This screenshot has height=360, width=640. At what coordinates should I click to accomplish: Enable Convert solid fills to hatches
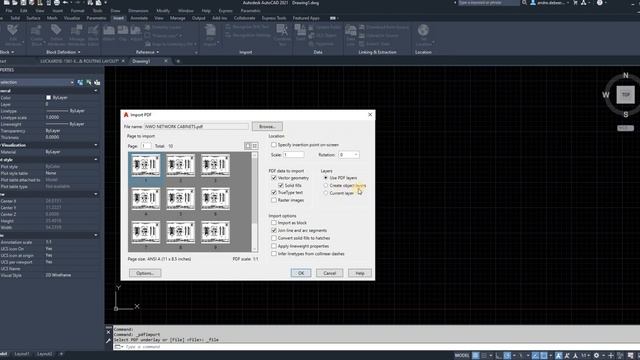(x=274, y=238)
